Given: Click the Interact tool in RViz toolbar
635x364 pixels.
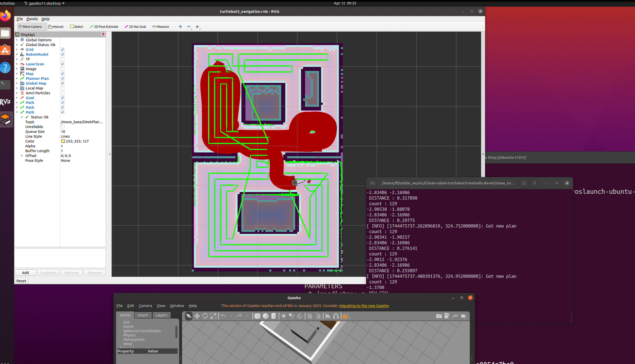Looking at the screenshot, I should click(56, 27).
